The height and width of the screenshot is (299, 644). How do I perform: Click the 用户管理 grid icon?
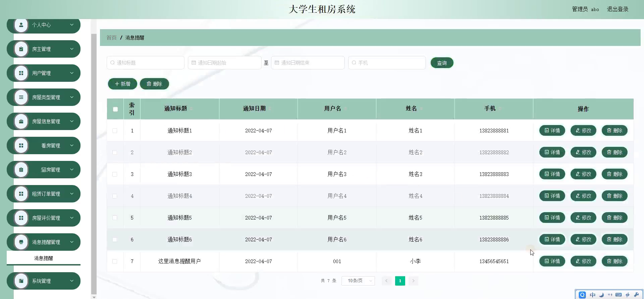click(21, 73)
